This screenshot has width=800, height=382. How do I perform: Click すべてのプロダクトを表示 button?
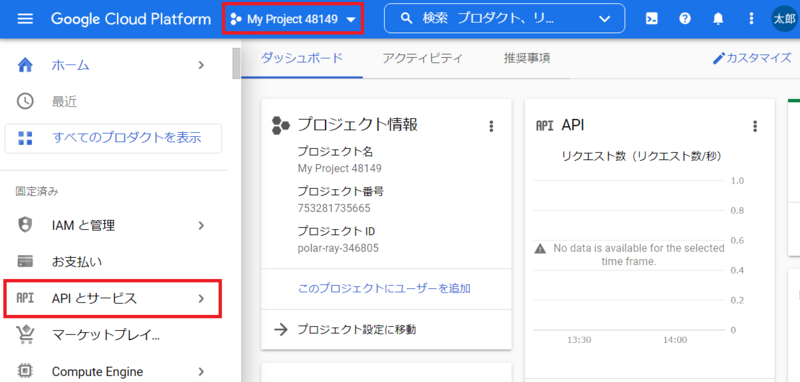[x=113, y=138]
